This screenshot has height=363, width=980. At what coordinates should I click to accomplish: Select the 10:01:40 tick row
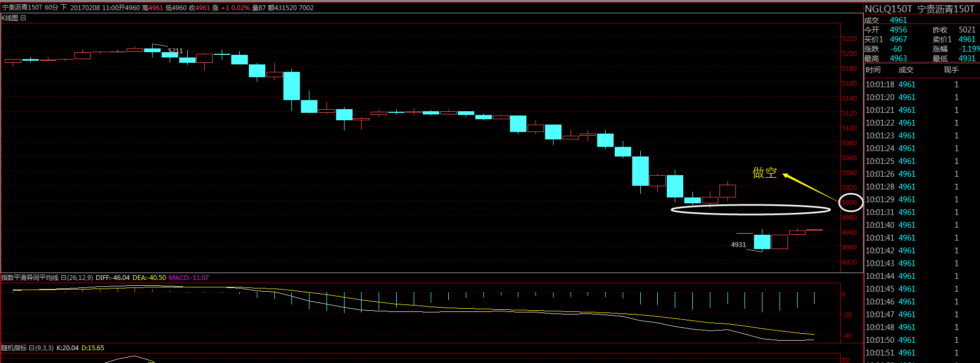(922, 225)
